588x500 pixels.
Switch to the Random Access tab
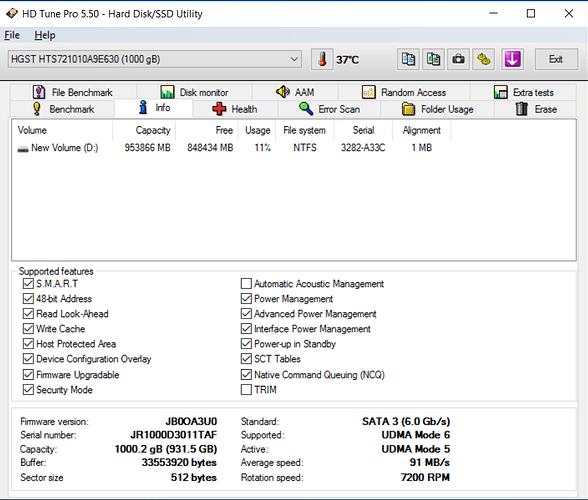pos(404,92)
